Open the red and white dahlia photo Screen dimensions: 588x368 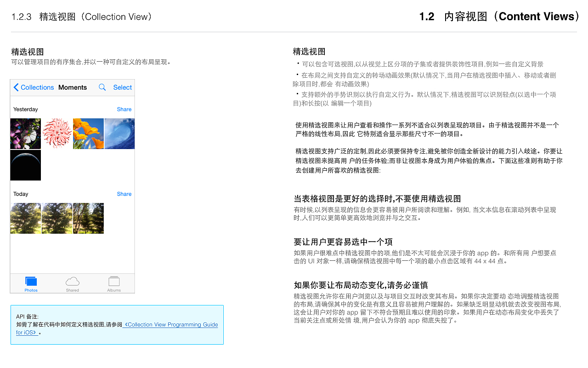tap(57, 134)
